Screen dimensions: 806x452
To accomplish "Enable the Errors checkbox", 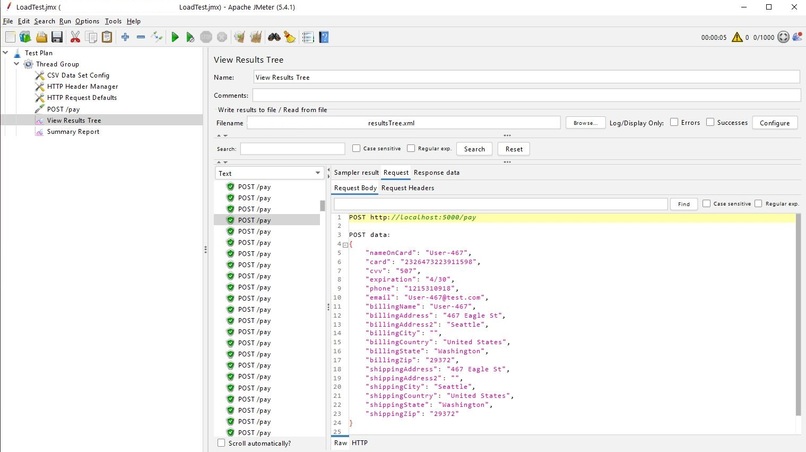I will pos(674,122).
